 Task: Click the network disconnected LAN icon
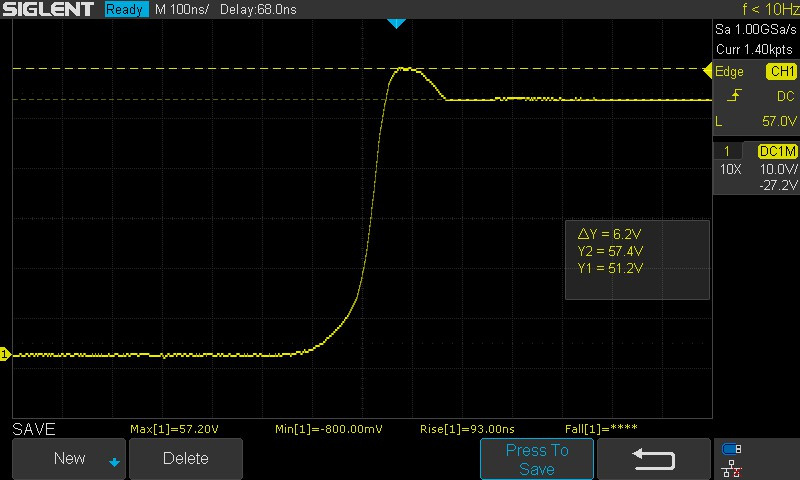[x=732, y=468]
